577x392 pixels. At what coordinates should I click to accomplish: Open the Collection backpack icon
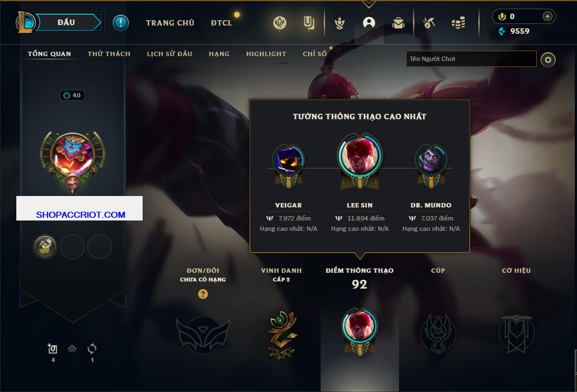click(x=398, y=23)
